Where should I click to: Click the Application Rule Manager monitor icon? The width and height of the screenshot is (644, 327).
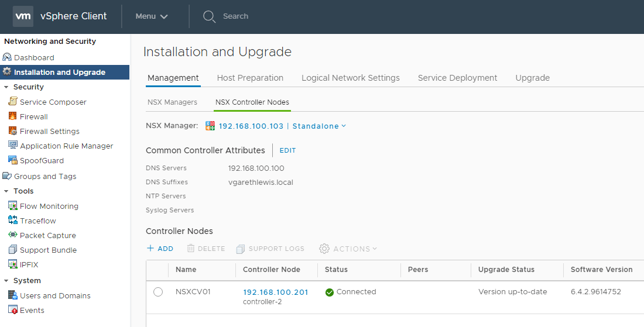[13, 145]
